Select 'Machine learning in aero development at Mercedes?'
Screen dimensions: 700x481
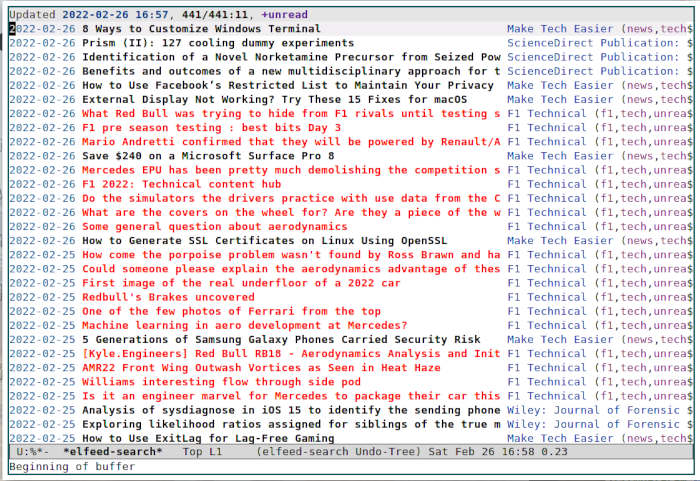[x=245, y=325]
